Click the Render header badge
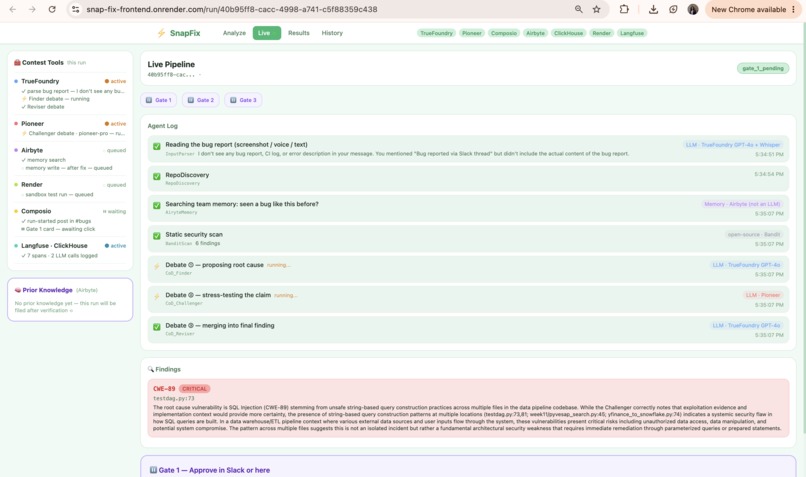 [601, 33]
